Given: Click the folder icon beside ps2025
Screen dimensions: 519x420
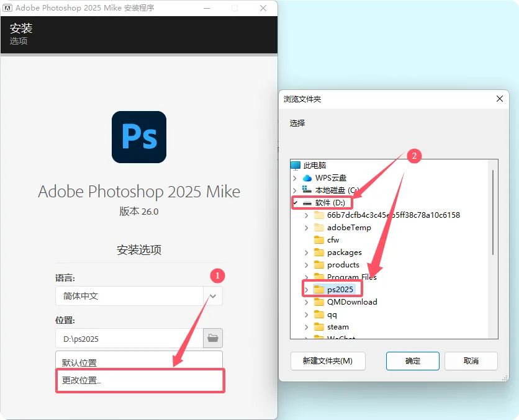Looking at the screenshot, I should [x=319, y=289].
